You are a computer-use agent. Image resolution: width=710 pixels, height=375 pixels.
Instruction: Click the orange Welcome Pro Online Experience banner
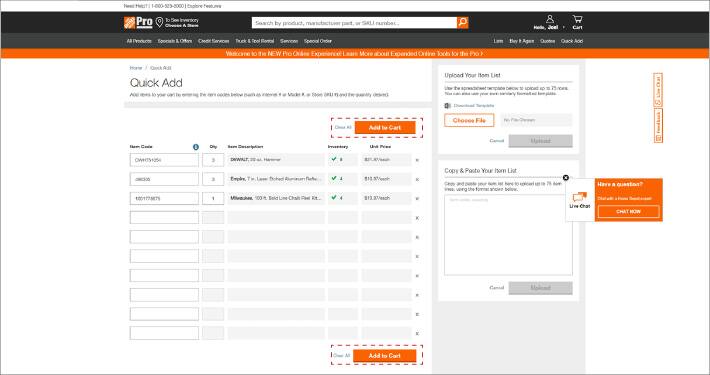click(355, 53)
